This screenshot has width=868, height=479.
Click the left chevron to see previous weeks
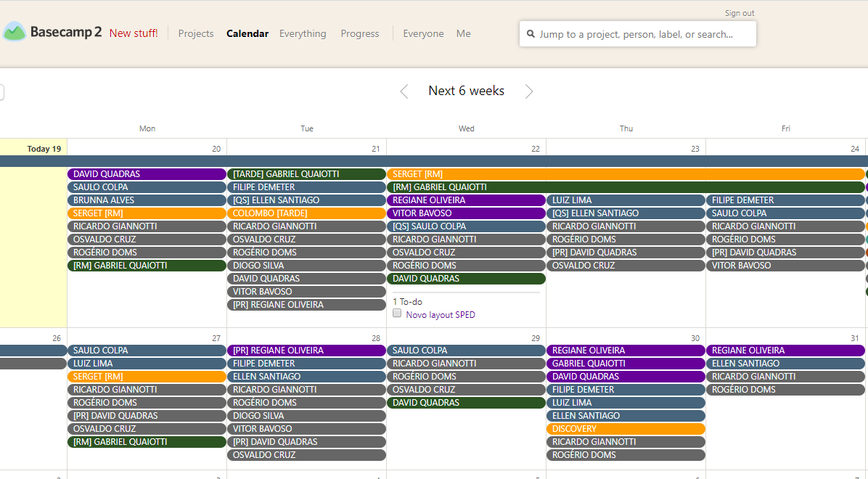404,91
